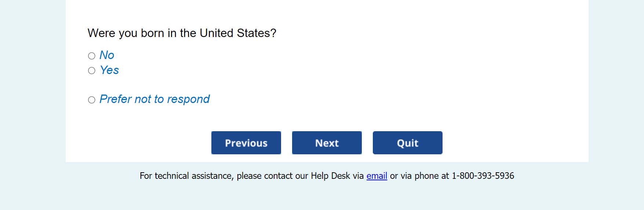This screenshot has width=644, height=210.
Task: Click the "Prefer not to respond" label text
Action: pos(154,99)
